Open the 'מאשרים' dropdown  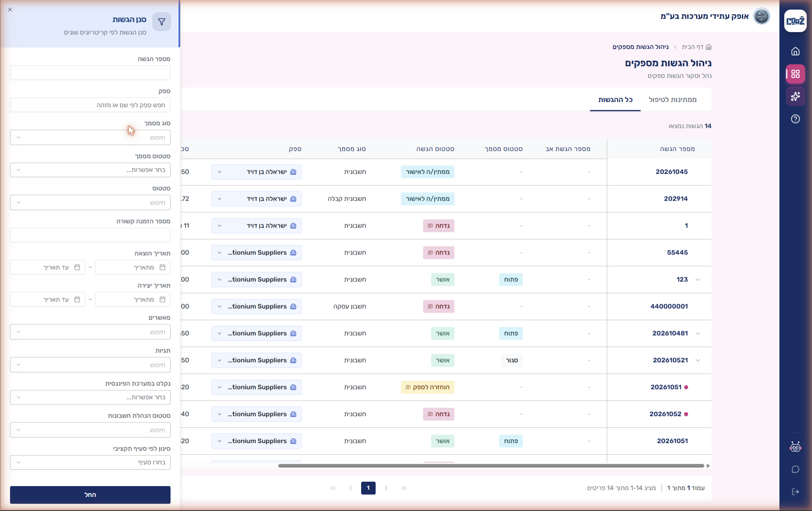(90, 332)
